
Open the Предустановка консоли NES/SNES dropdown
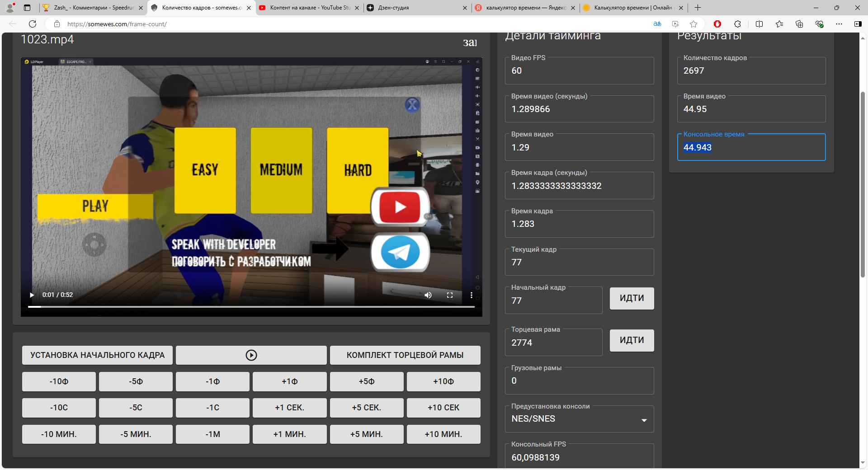click(x=579, y=419)
